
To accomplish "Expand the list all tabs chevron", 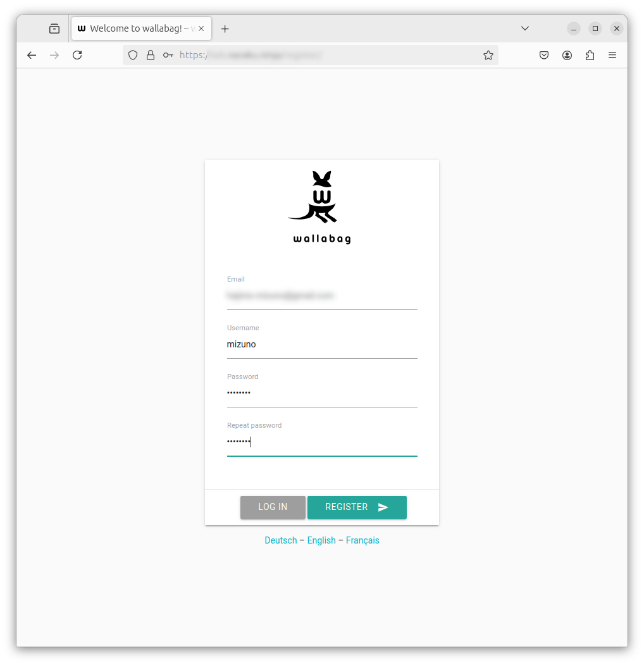I will tap(525, 28).
